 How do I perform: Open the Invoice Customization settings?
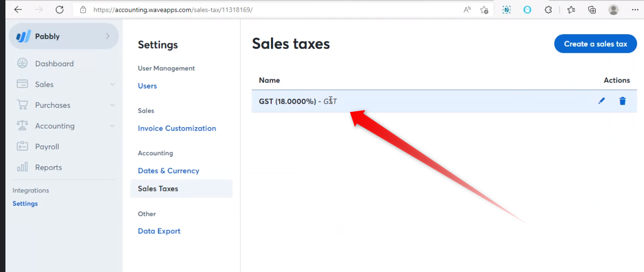(x=177, y=128)
